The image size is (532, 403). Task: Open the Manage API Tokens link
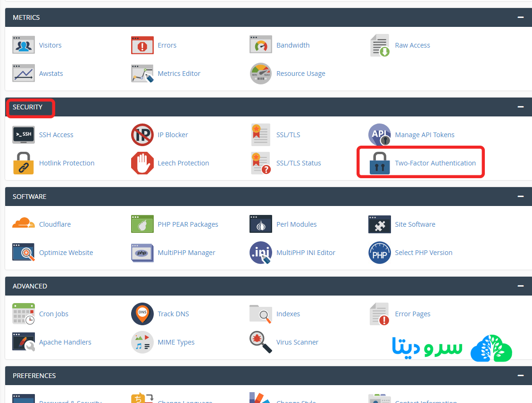coord(424,135)
